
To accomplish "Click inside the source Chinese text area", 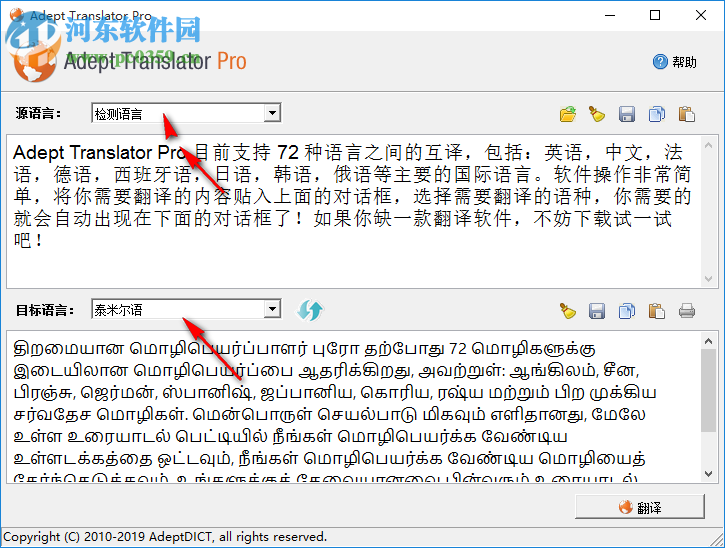I will coord(353,211).
